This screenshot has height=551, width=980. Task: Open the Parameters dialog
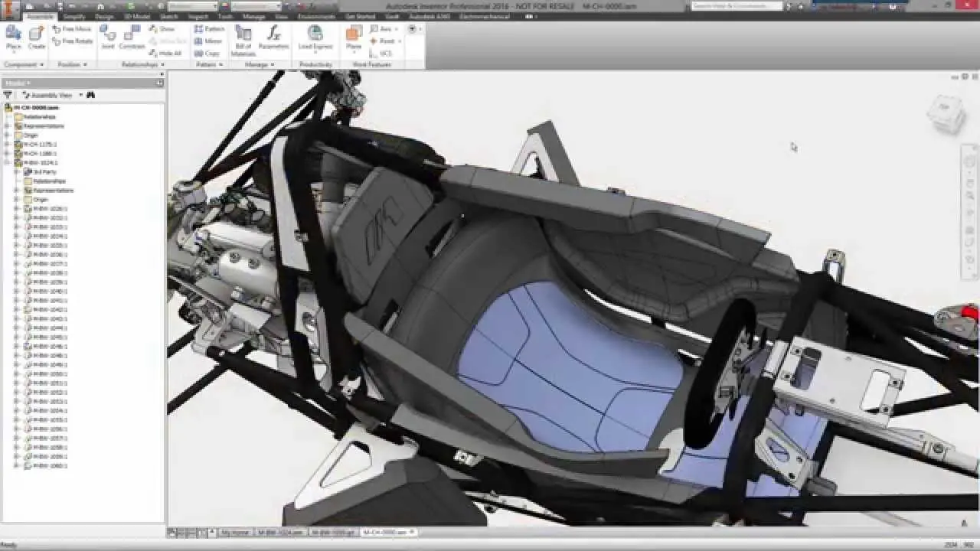click(275, 38)
